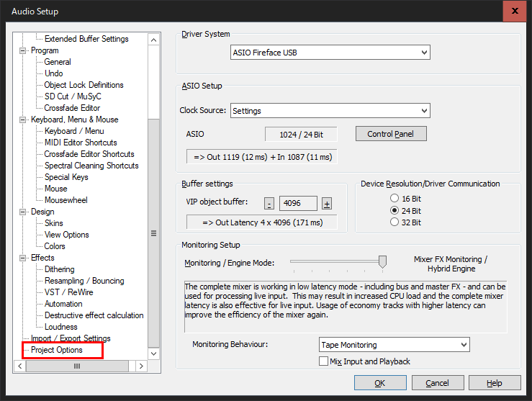Click the VIP object buffer value field
532x401 pixels.
point(297,204)
